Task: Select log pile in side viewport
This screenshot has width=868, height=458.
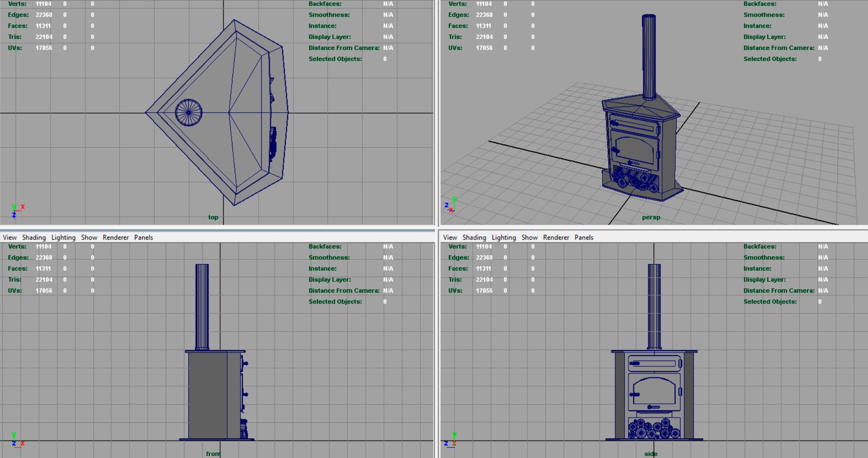Action: 654,428
